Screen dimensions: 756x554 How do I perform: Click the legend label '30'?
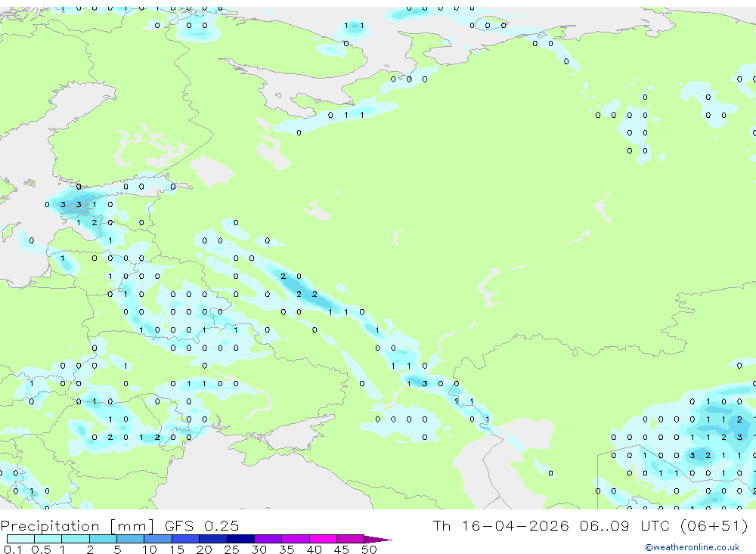259,549
